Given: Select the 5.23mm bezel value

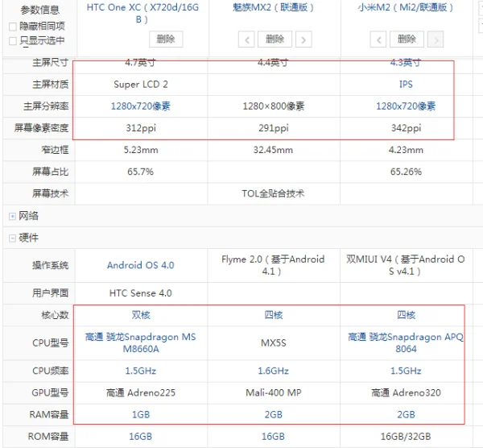Looking at the screenshot, I should (141, 150).
